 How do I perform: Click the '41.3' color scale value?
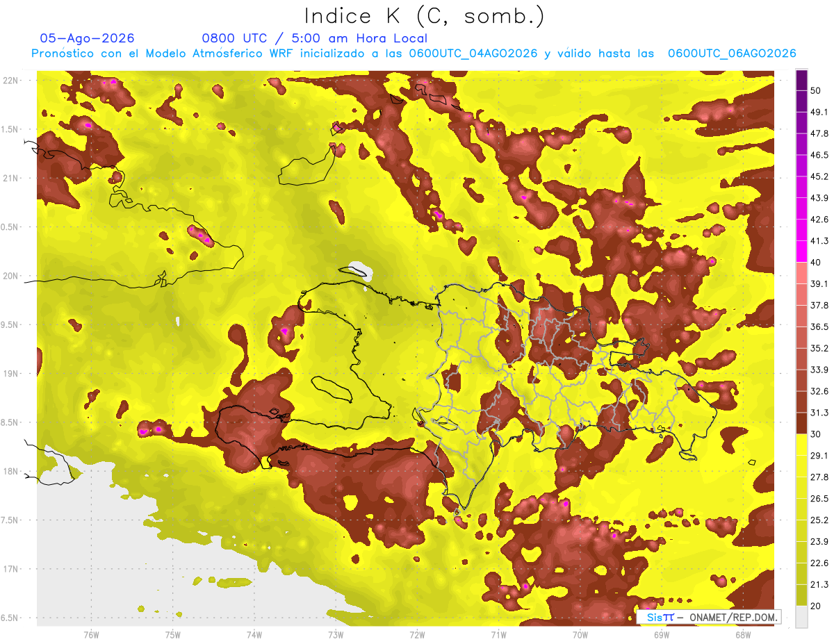coord(819,241)
